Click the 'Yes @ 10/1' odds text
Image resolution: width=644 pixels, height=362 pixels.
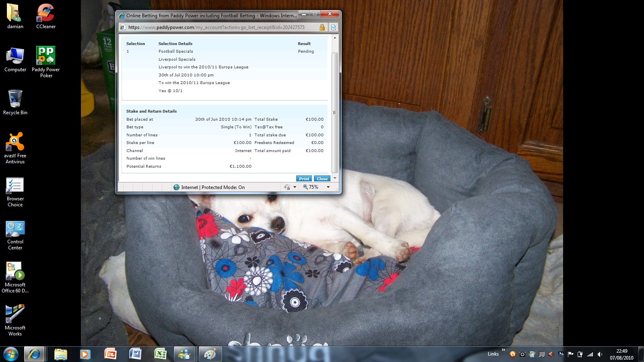pyautogui.click(x=171, y=91)
